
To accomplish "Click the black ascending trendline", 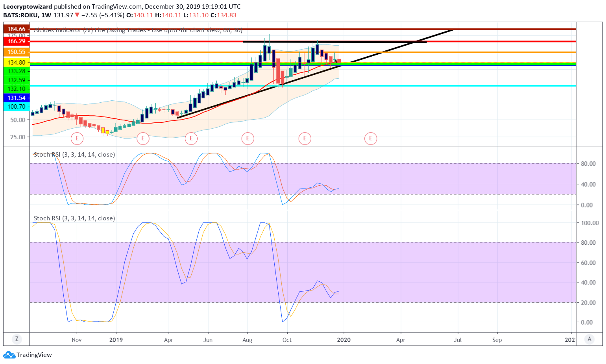I will (x=315, y=74).
